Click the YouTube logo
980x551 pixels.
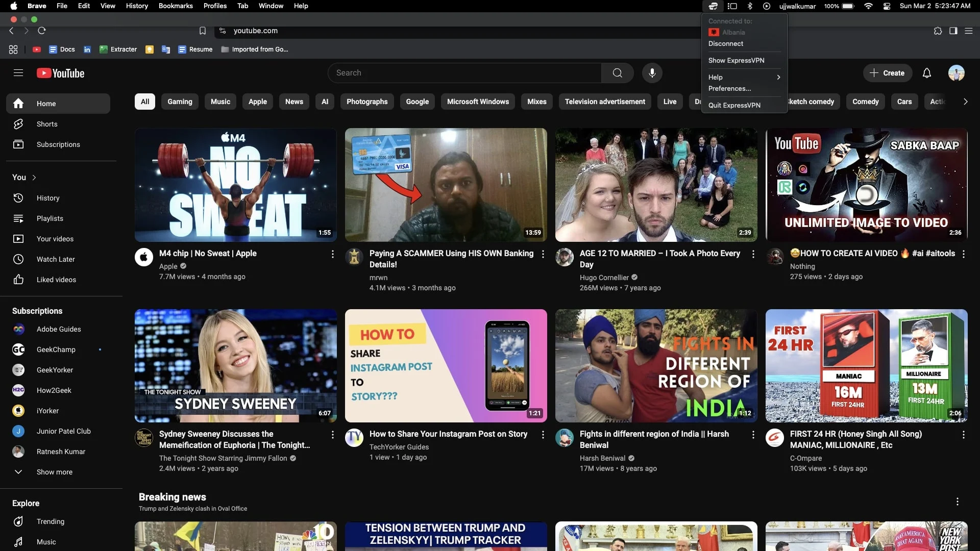pyautogui.click(x=60, y=73)
